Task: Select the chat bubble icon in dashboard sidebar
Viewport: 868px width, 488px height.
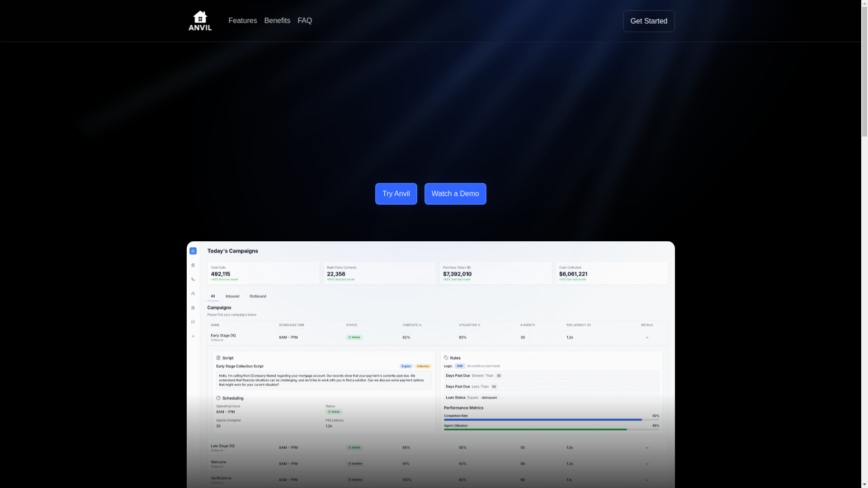Action: [193, 322]
